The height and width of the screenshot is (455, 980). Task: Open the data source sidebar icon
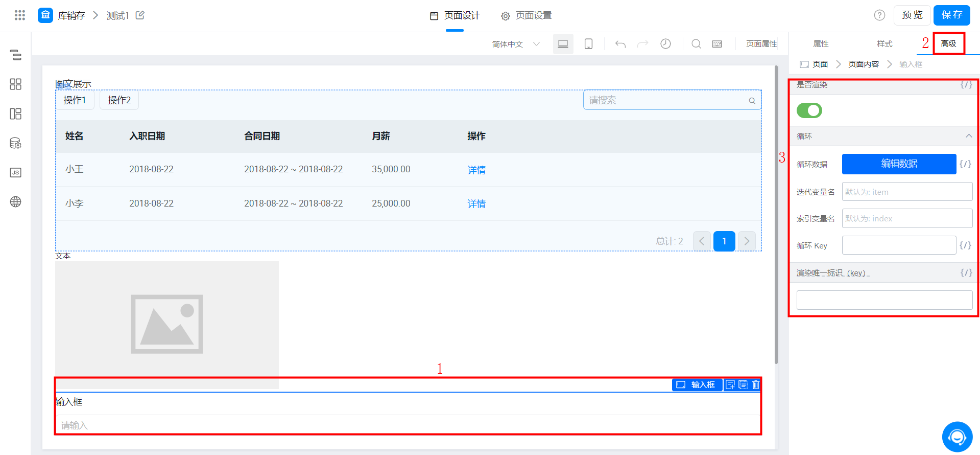[16, 143]
